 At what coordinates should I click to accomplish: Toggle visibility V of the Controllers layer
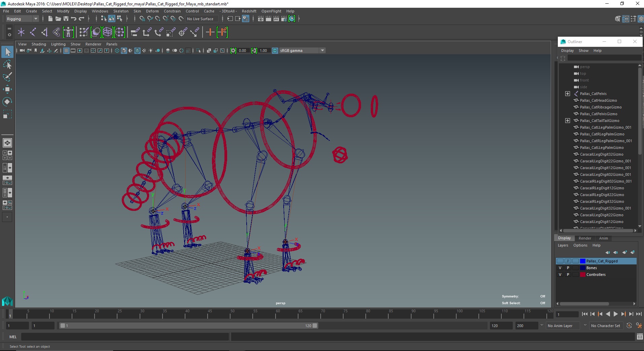pyautogui.click(x=560, y=275)
